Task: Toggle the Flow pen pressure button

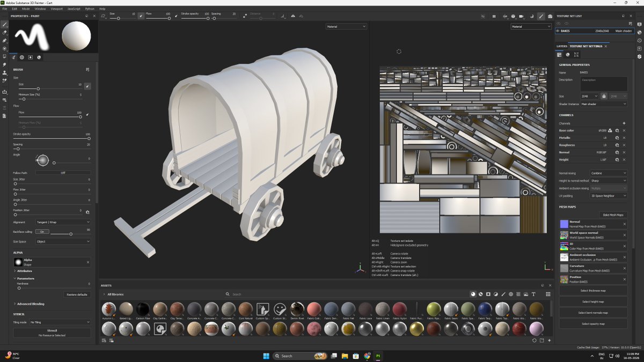Action: (87, 114)
